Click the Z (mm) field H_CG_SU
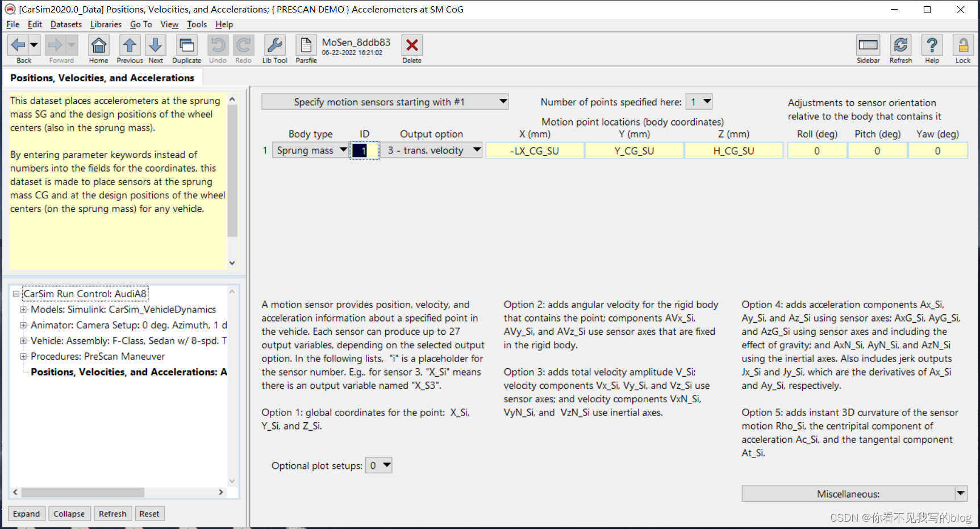The height and width of the screenshot is (529, 980). pyautogui.click(x=733, y=151)
